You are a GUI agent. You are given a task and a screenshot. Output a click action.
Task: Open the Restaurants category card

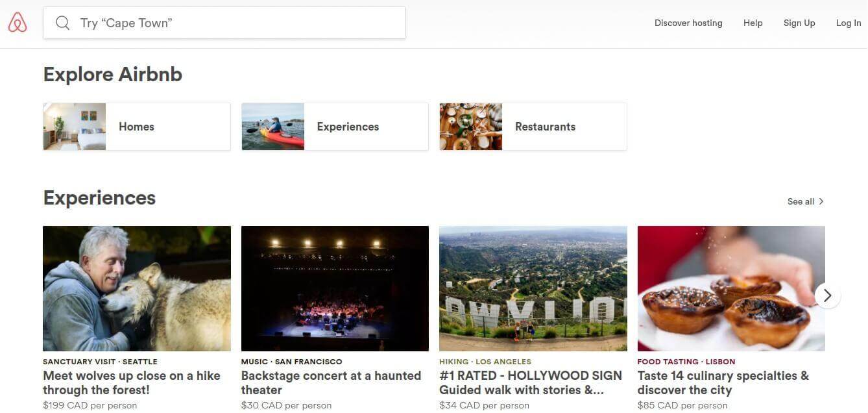tap(563, 127)
